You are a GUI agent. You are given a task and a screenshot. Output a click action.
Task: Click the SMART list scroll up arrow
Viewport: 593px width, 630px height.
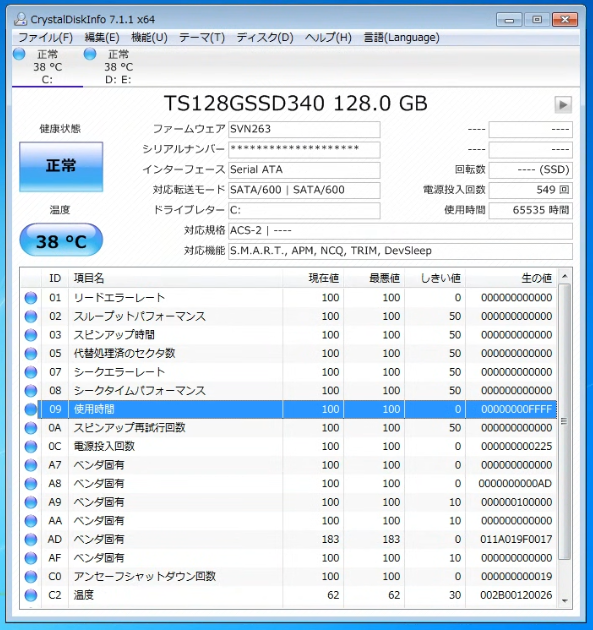(x=564, y=276)
